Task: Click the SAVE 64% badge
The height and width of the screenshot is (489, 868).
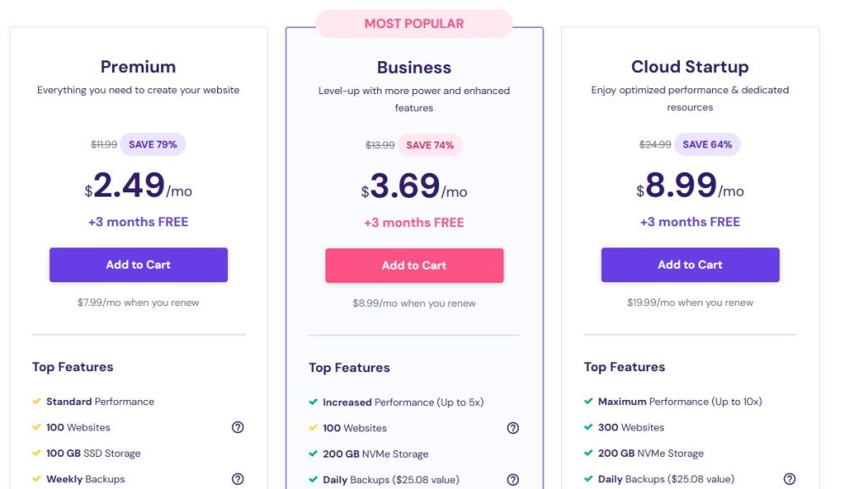Action: click(x=707, y=144)
